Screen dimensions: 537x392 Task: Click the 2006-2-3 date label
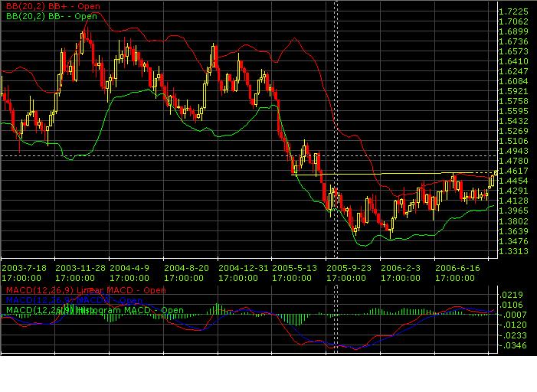coord(401,268)
